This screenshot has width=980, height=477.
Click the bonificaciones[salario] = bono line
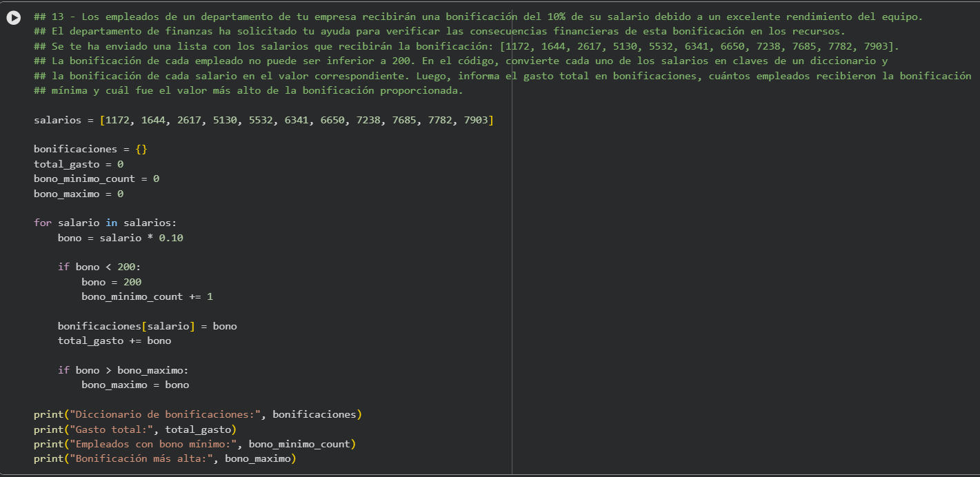(147, 326)
